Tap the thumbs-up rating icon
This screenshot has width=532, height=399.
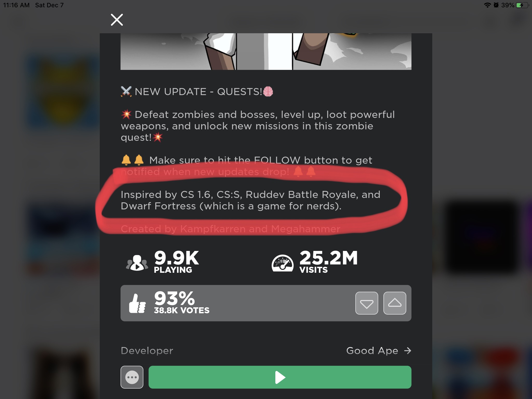[137, 303]
